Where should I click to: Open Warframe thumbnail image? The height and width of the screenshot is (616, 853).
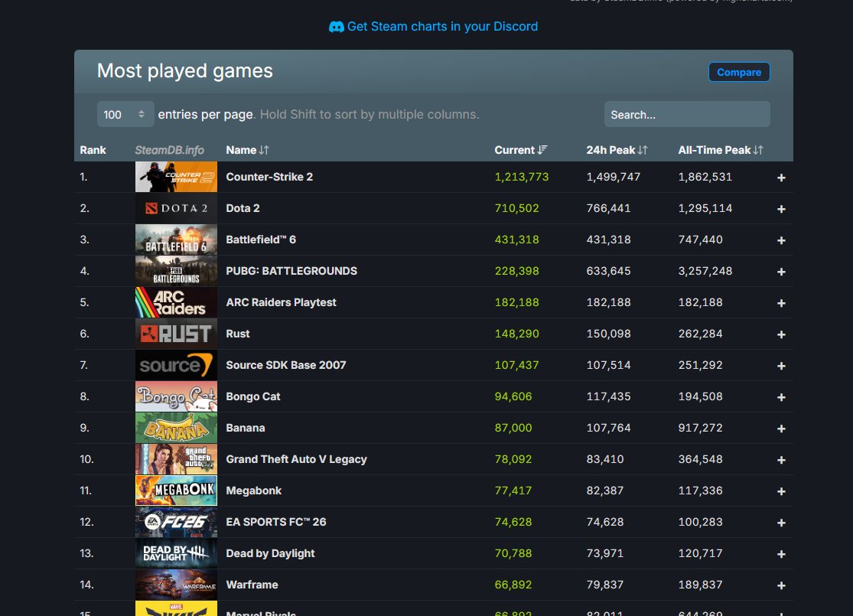[176, 585]
